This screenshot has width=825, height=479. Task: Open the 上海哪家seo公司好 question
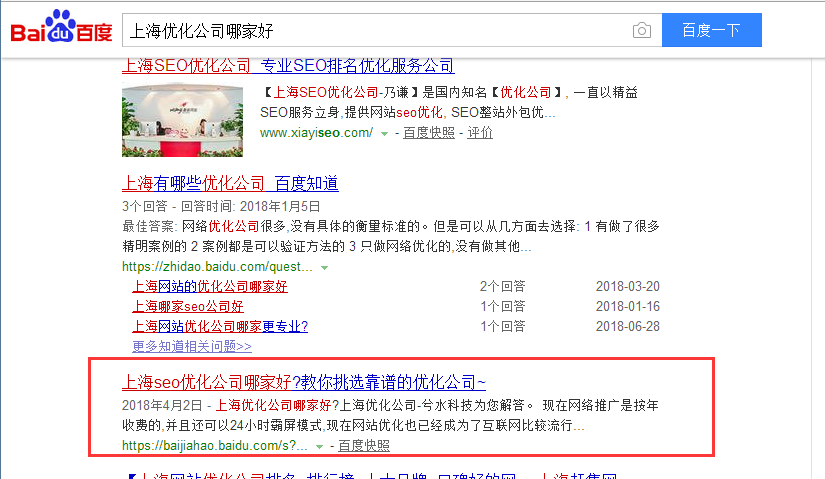click(x=188, y=307)
